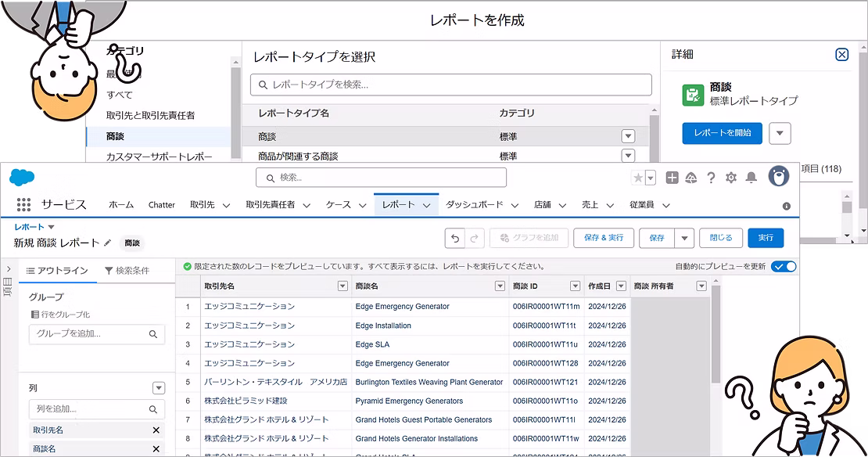Viewport: 868px width, 457px height.
Task: Switch to the アウトライン tab
Action: pyautogui.click(x=58, y=270)
